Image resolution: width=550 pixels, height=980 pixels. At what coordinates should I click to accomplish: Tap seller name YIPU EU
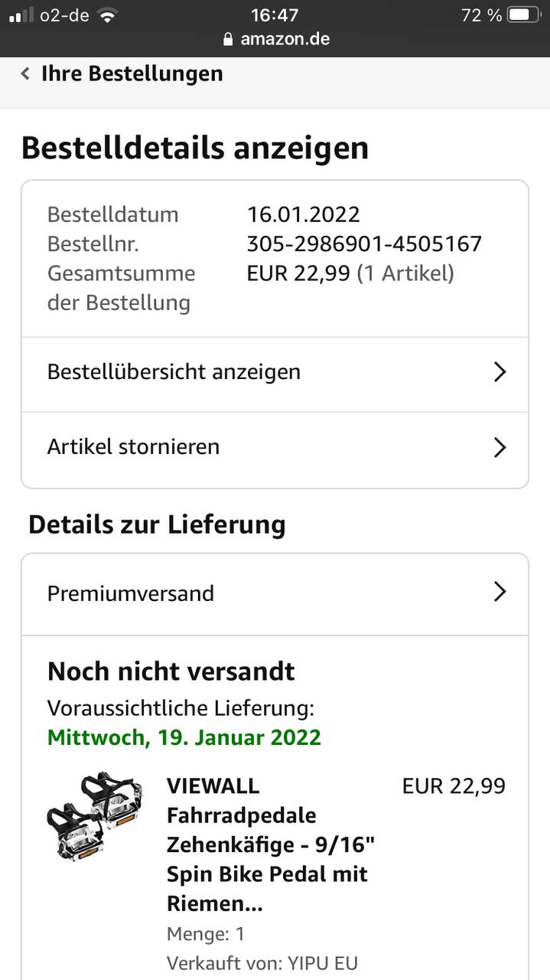coord(322,963)
